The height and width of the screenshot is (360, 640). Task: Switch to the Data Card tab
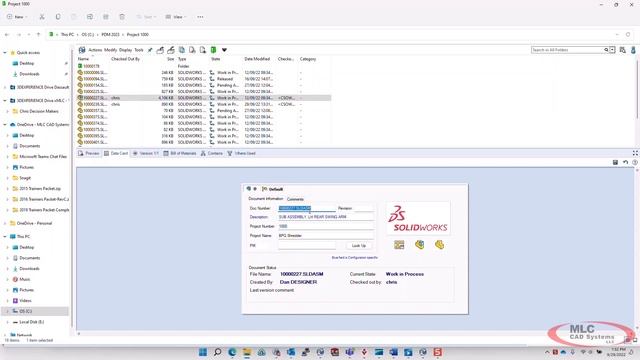(116, 153)
